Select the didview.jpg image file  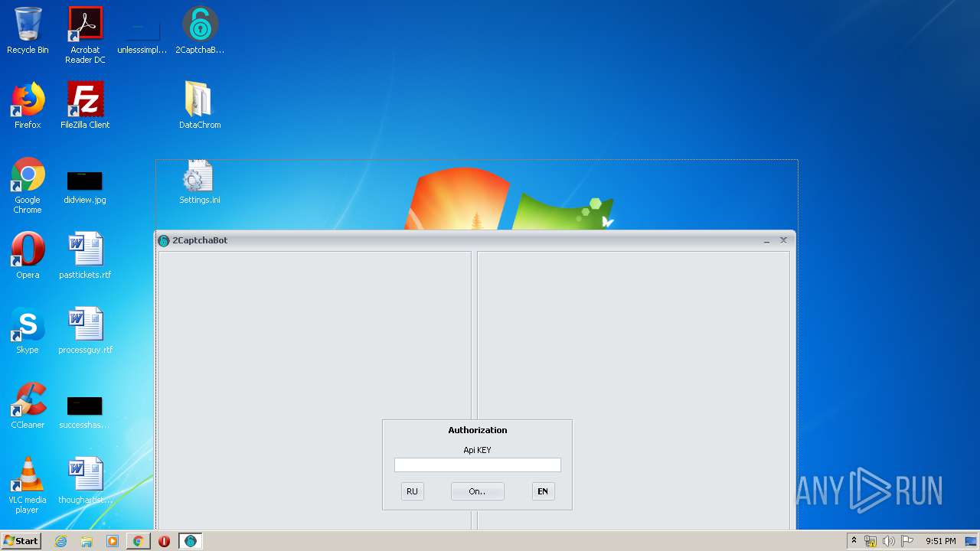[x=85, y=187]
